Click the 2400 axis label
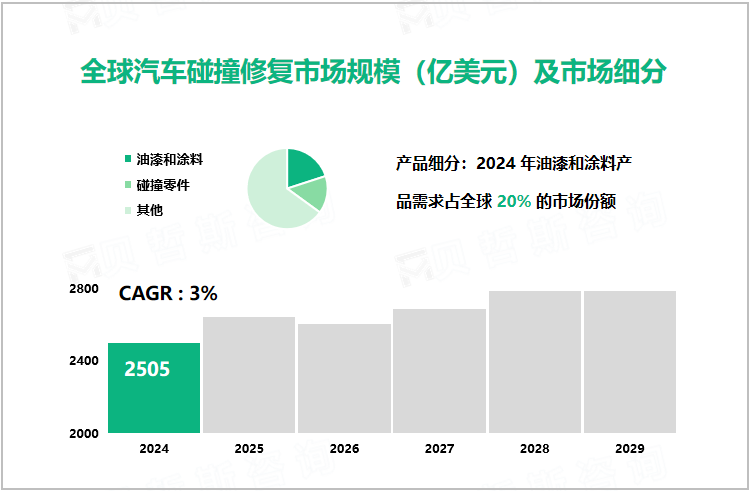The height and width of the screenshot is (491, 752). [83, 361]
